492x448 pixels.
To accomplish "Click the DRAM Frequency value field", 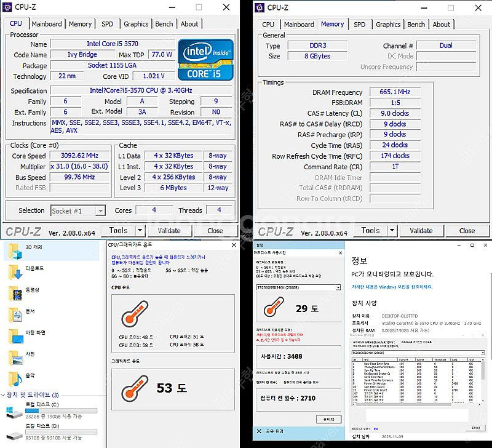I will (x=395, y=92).
